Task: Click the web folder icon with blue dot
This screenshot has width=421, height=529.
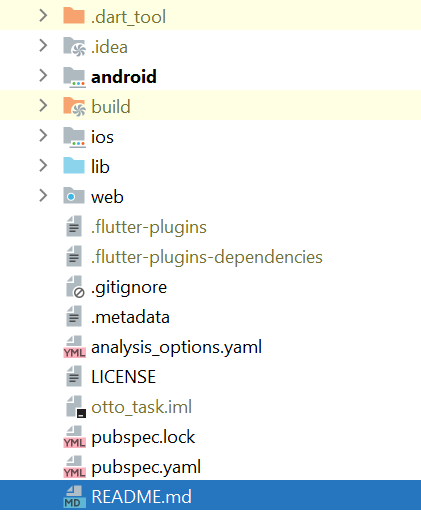Action: (74, 196)
